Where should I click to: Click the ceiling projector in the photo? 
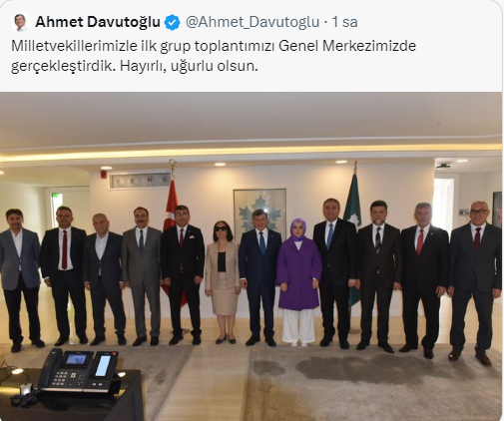[443, 166]
